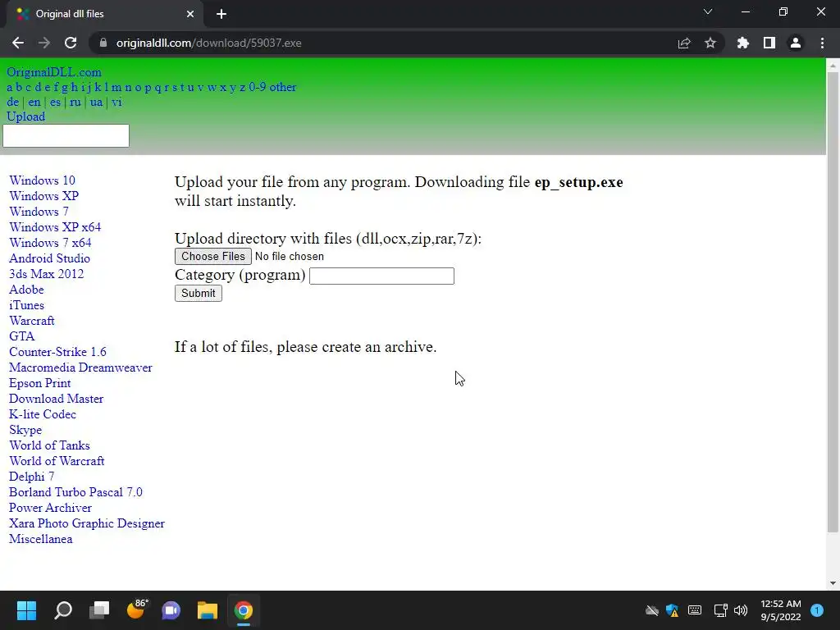Screen dimensions: 840x630
Task: Open the Android Studio link
Action: [x=49, y=258]
